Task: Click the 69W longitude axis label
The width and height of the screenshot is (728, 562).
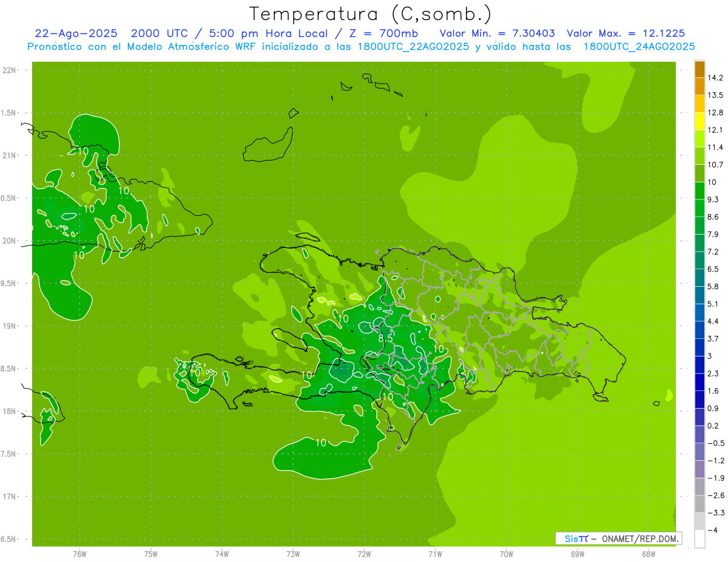Action: tap(578, 554)
